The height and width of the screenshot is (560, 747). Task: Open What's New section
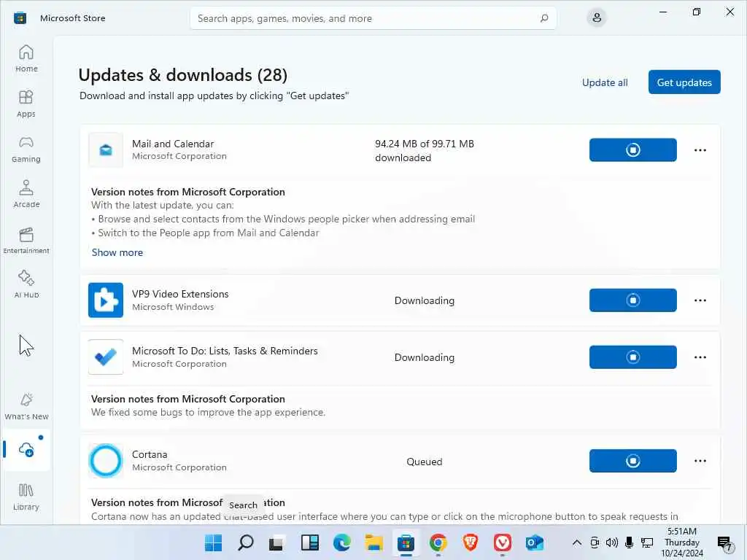pos(26,406)
